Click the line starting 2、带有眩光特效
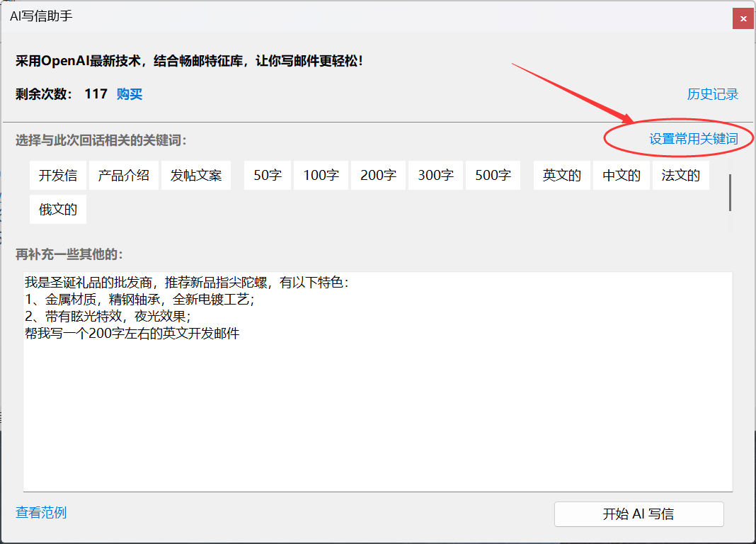Viewport: 756px width, 544px height. pos(108,317)
